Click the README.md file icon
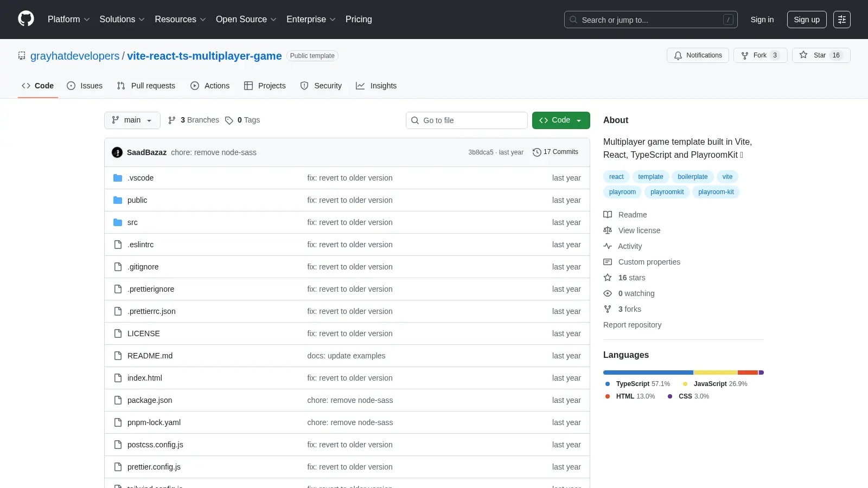 coord(118,356)
